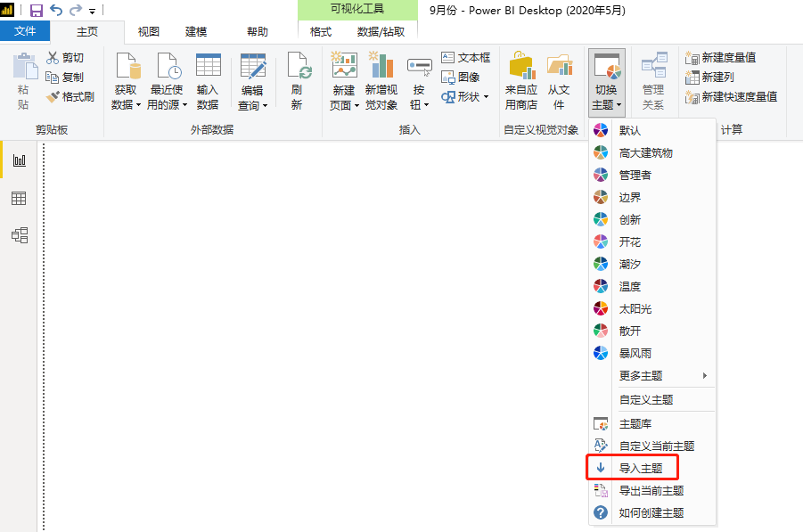
Task: Click the Power BI app icon
Action: point(7,9)
